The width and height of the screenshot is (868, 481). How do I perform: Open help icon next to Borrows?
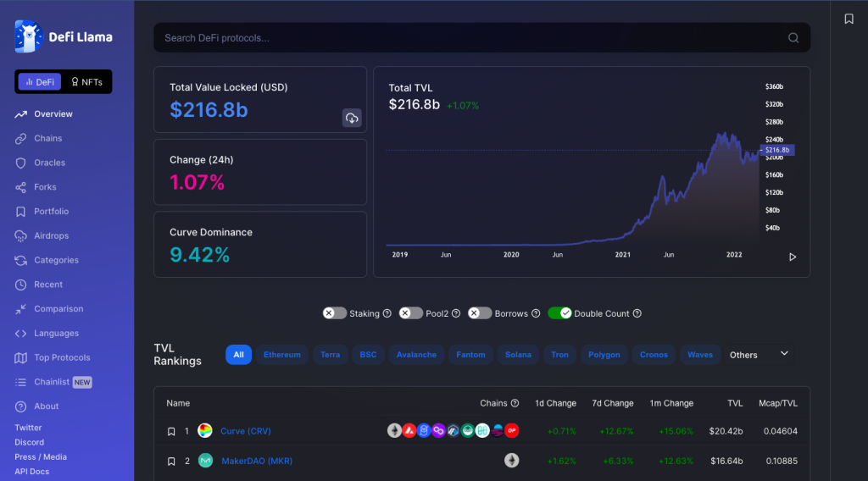click(536, 313)
